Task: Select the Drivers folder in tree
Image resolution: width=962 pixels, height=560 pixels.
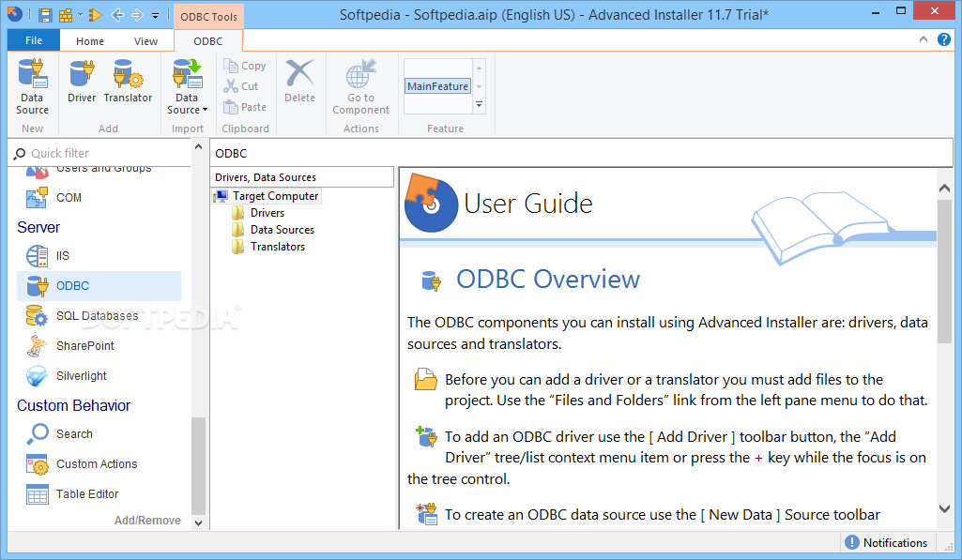Action: [x=267, y=213]
